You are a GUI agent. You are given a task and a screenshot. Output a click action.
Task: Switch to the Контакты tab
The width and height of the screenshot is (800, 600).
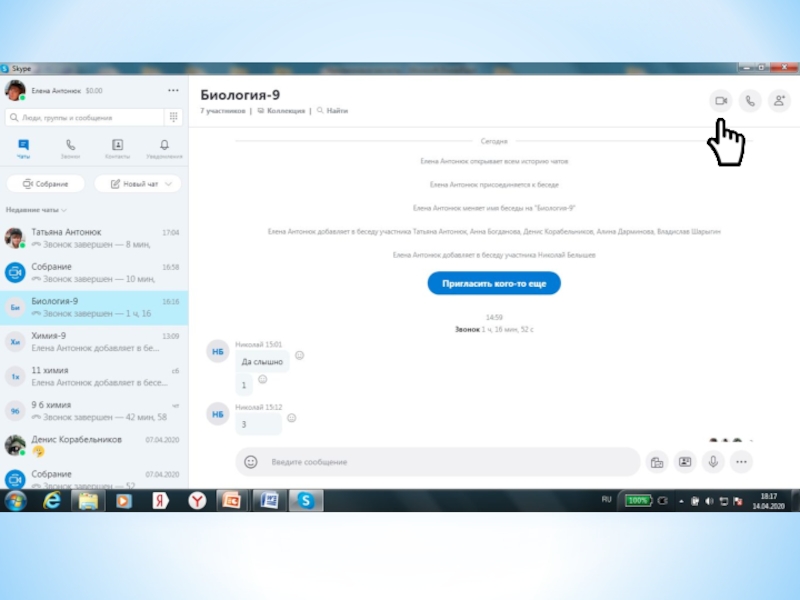tap(117, 148)
